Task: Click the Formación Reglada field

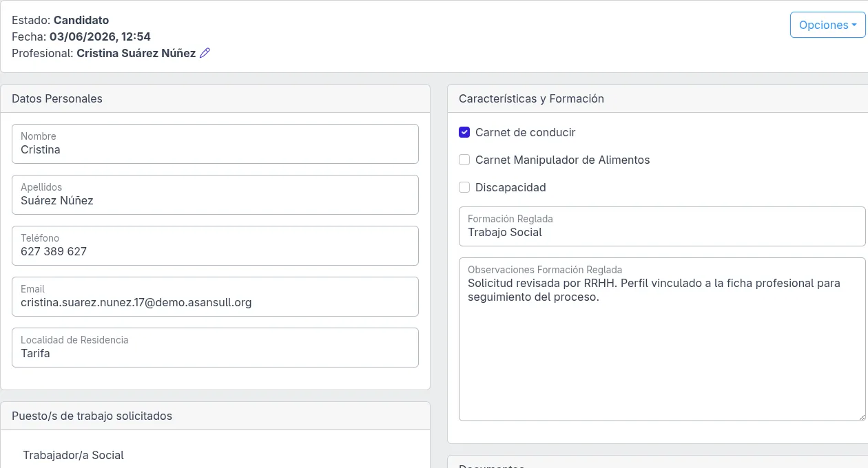Action: 662,226
